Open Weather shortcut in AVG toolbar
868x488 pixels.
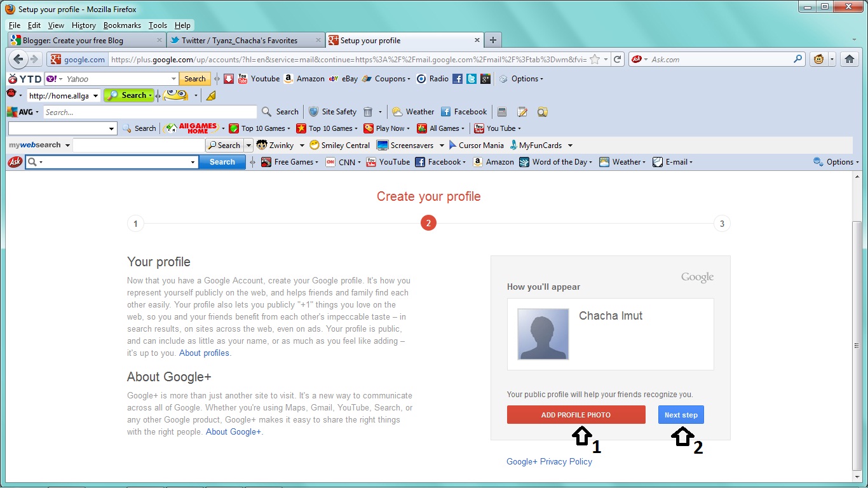pyautogui.click(x=413, y=112)
